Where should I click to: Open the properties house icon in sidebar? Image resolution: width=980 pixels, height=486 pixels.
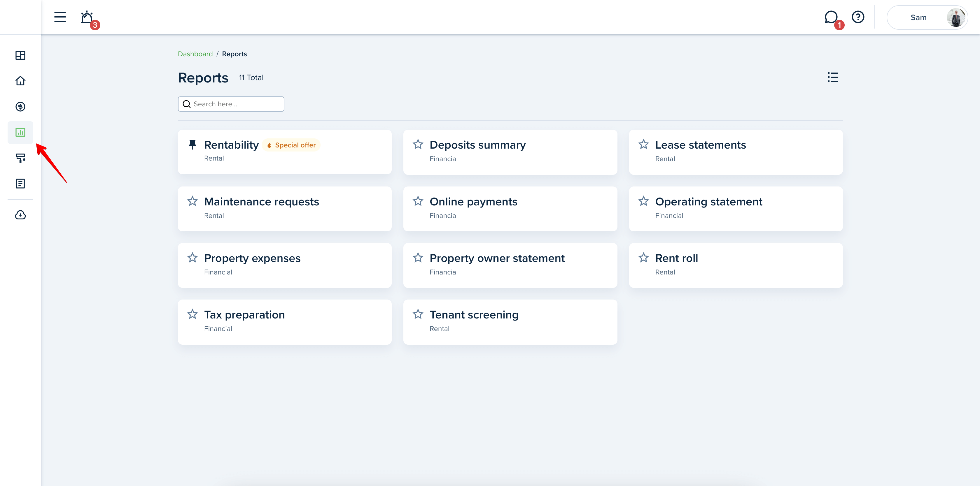(20, 81)
